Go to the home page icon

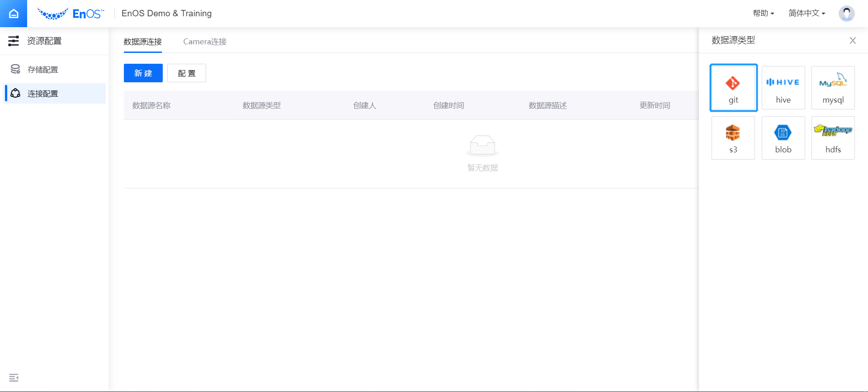pos(14,14)
